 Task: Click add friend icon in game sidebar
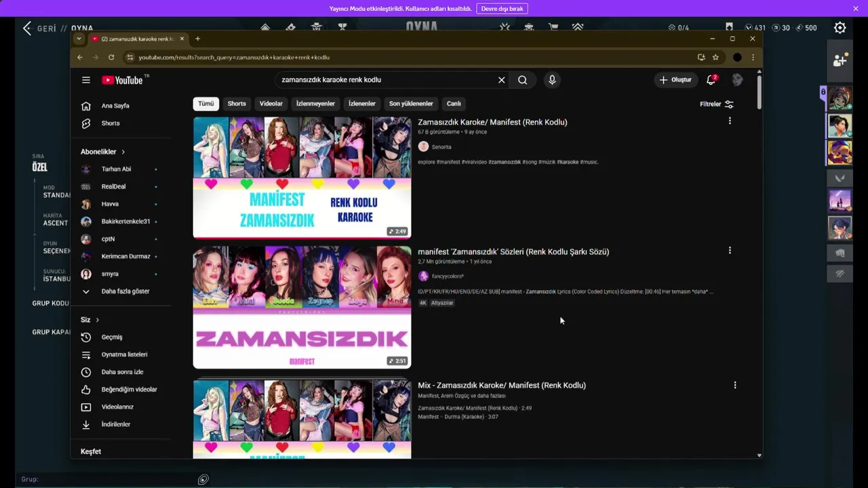pyautogui.click(x=840, y=60)
